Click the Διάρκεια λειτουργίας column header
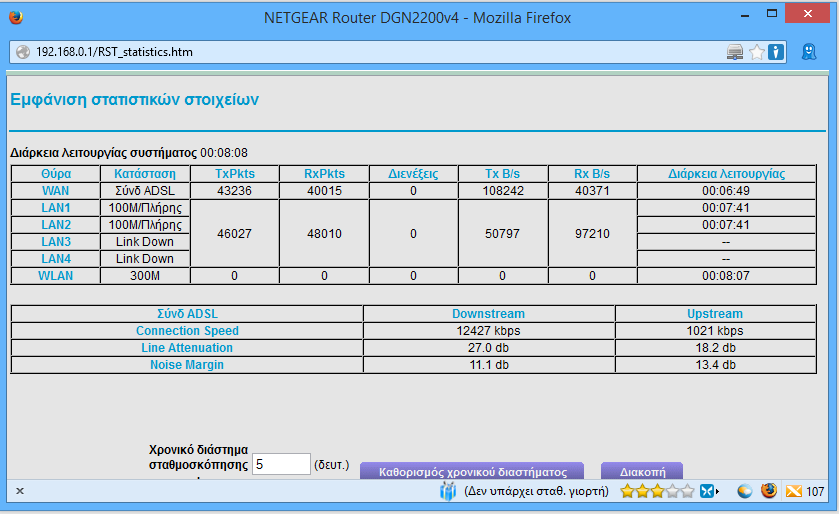The height and width of the screenshot is (514, 839). click(726, 174)
